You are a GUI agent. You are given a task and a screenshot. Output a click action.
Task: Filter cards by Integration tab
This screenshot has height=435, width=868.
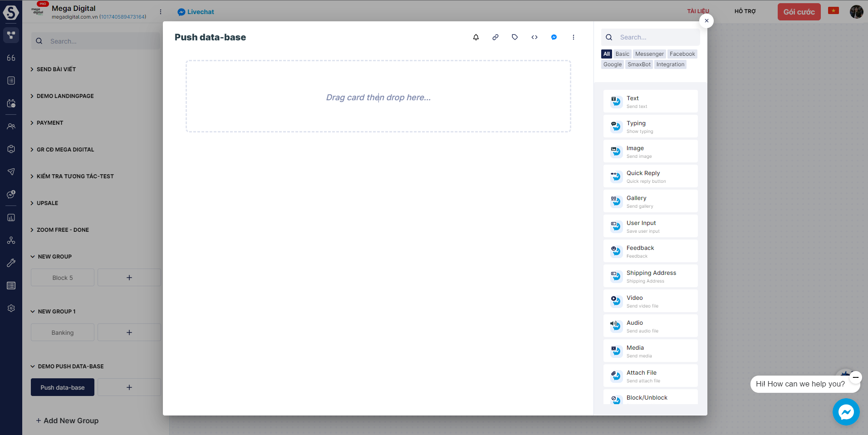pyautogui.click(x=670, y=64)
